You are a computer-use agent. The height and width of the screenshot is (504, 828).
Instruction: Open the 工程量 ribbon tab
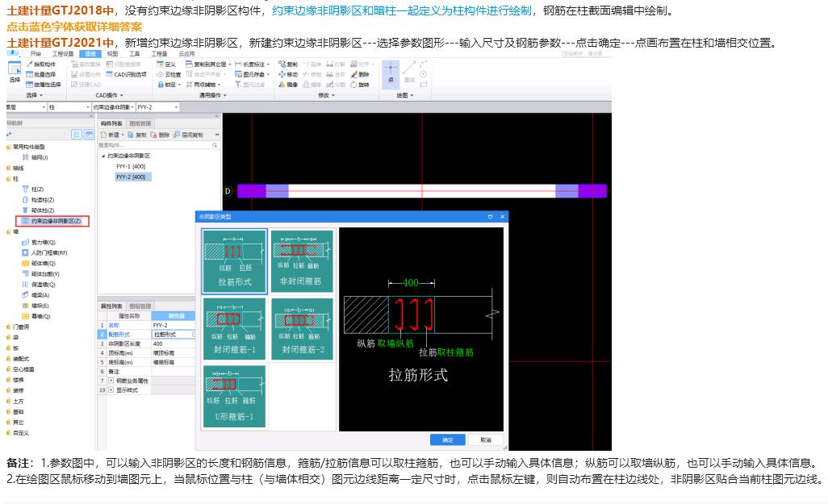click(159, 54)
